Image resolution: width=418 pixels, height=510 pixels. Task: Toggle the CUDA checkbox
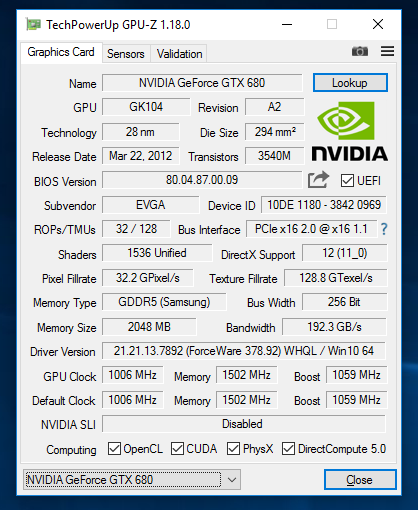177,449
